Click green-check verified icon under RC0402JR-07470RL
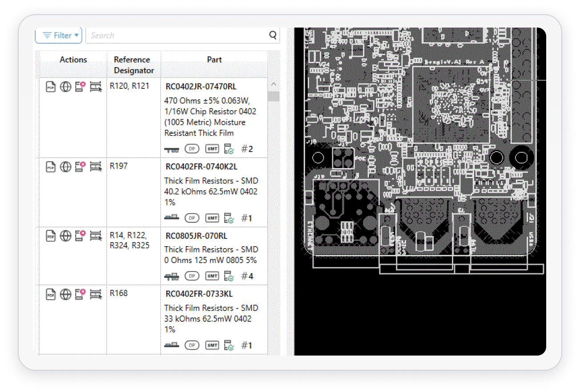The width and height of the screenshot is (580, 392). (229, 149)
